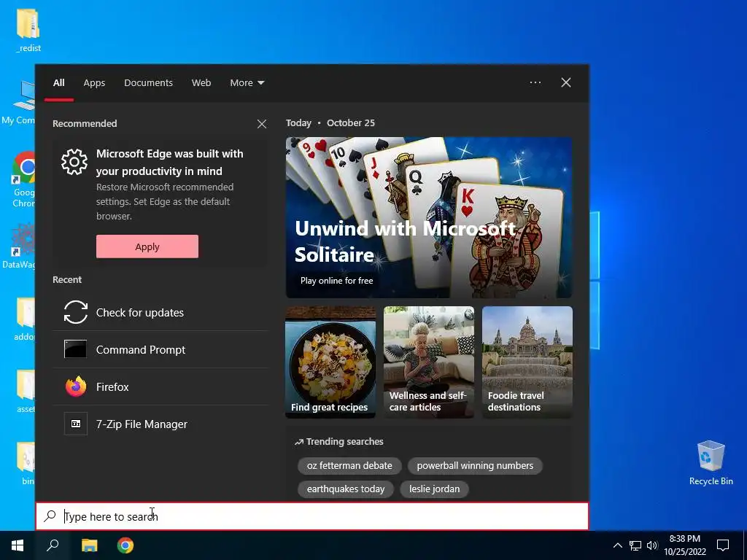
Task: Click the settings gear in Recommended card
Action: coord(74,162)
